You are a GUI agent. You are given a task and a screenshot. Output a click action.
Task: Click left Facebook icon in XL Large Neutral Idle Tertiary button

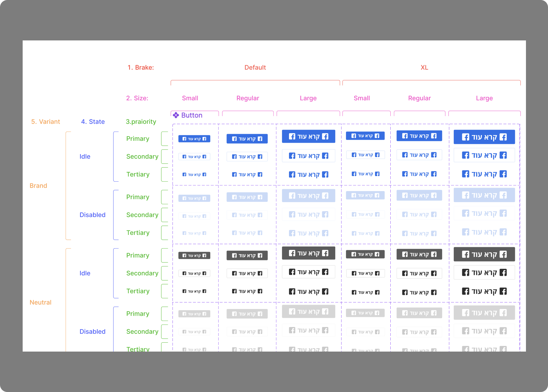[x=465, y=291]
